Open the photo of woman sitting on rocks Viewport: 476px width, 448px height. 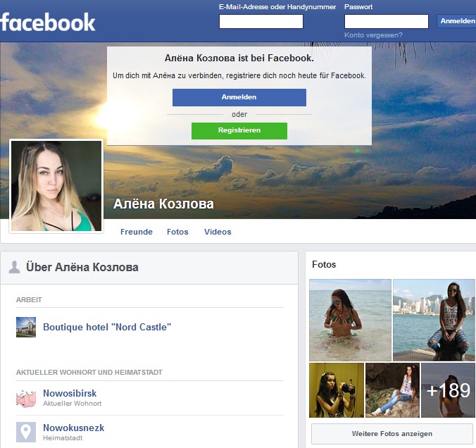(392, 390)
